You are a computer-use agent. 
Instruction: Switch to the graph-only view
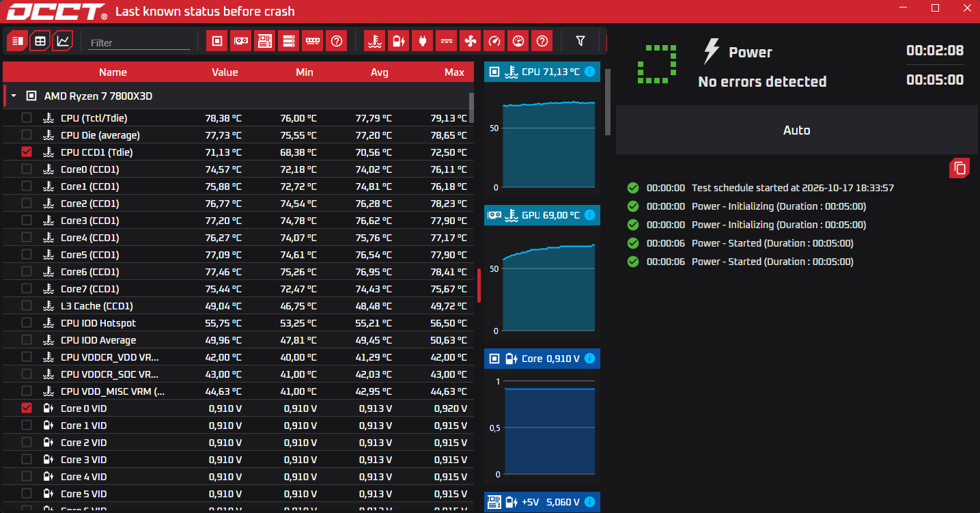tap(63, 41)
